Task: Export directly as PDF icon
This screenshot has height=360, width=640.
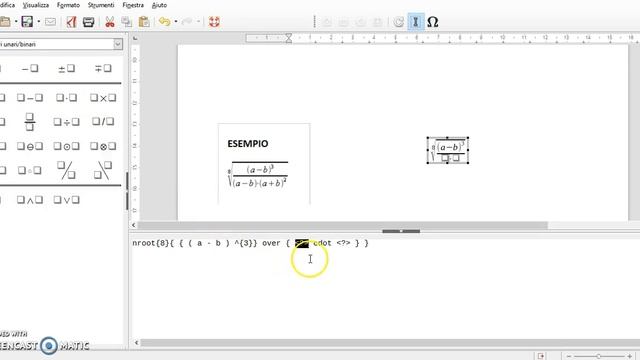Action: click(x=71, y=22)
